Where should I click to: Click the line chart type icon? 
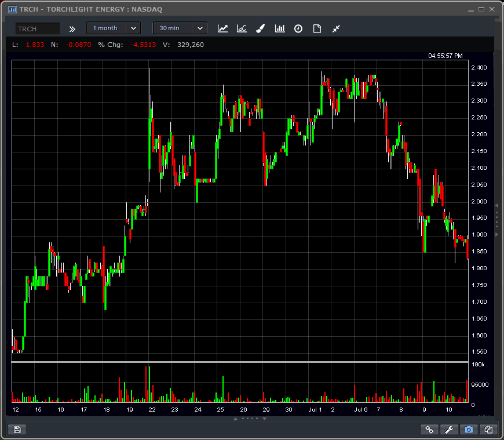(222, 28)
